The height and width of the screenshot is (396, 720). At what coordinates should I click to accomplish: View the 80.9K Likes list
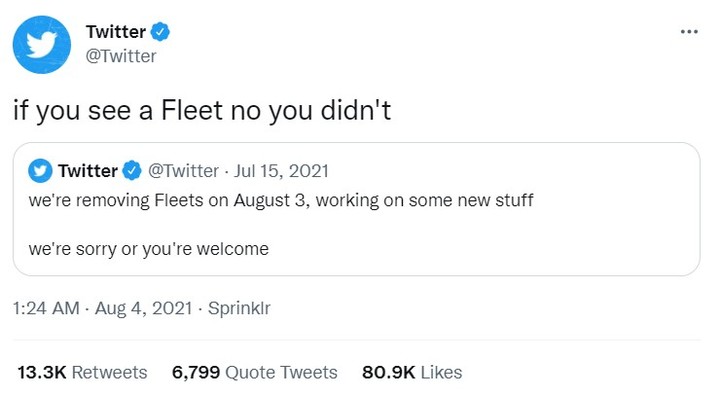click(x=412, y=372)
